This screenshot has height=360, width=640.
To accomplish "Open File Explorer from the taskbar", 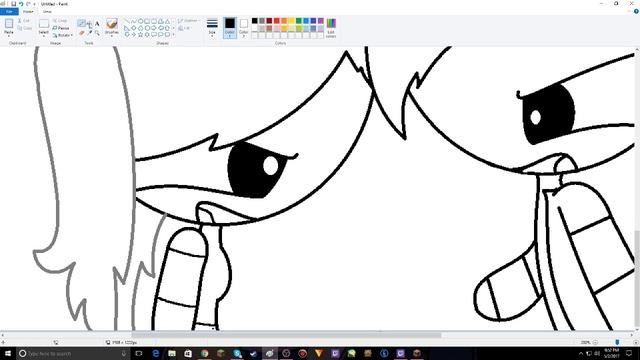I will [172, 353].
